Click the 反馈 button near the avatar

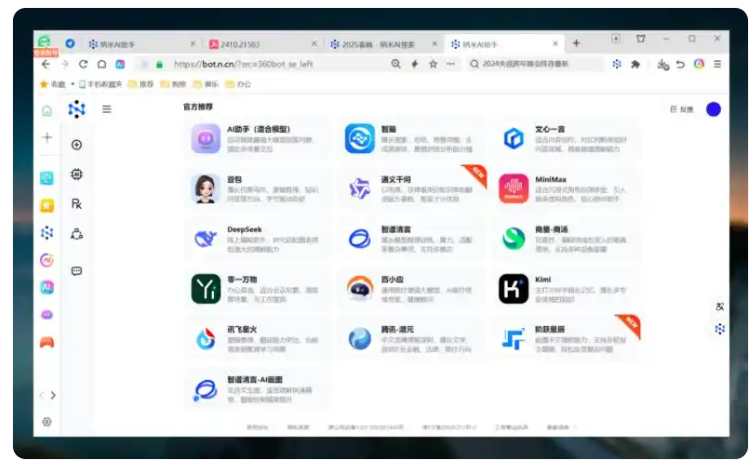pos(682,109)
